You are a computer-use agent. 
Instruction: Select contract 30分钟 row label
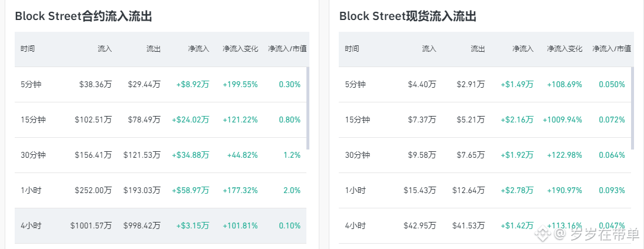point(34,155)
